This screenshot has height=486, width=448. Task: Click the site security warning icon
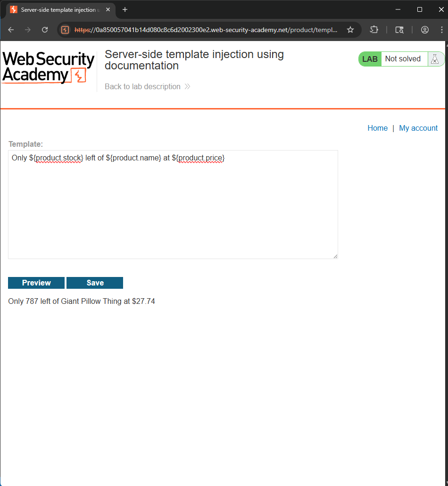[x=65, y=30]
